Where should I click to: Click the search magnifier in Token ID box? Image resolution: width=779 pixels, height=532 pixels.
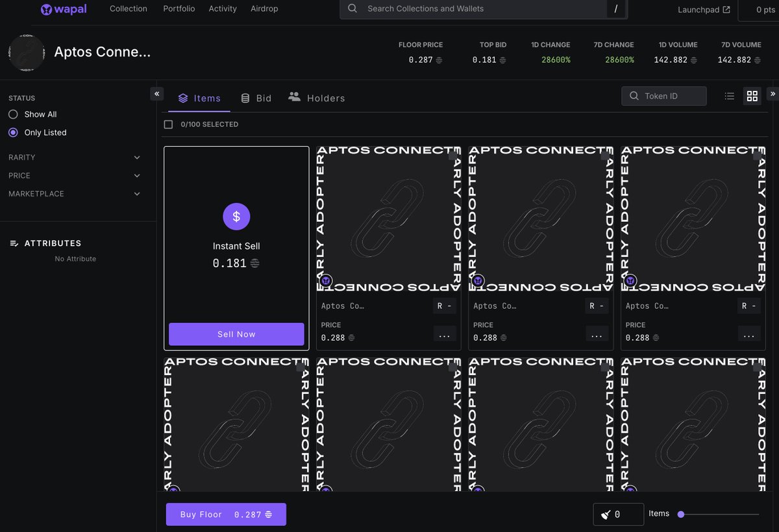click(634, 95)
